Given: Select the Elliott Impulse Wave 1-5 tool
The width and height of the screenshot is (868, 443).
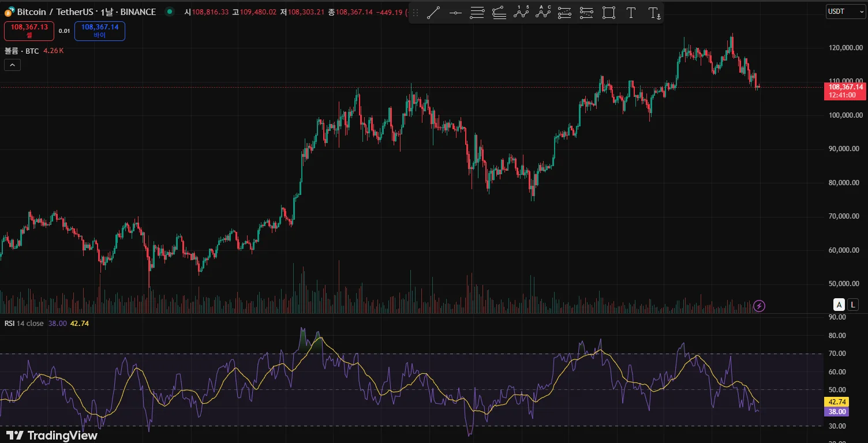Looking at the screenshot, I should coord(521,13).
